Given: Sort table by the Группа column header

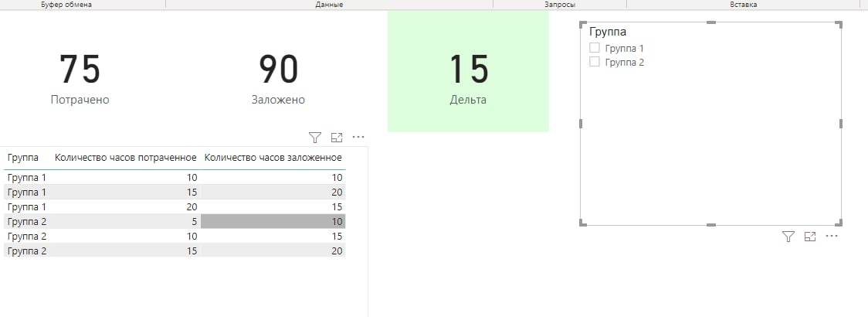Looking at the screenshot, I should (23, 158).
